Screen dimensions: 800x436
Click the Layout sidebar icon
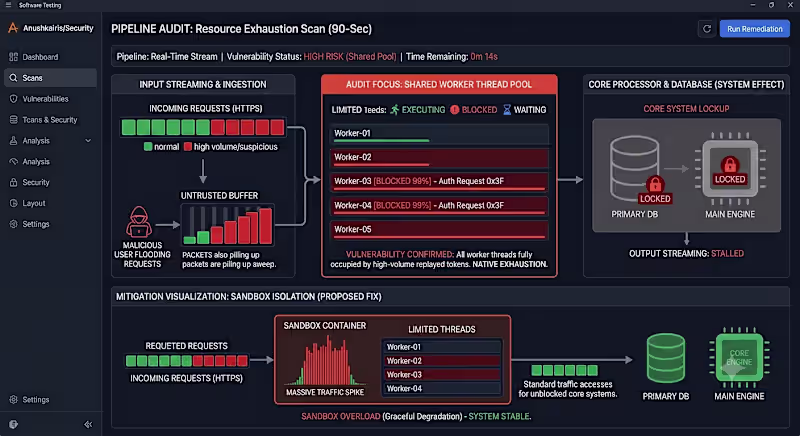[x=13, y=203]
